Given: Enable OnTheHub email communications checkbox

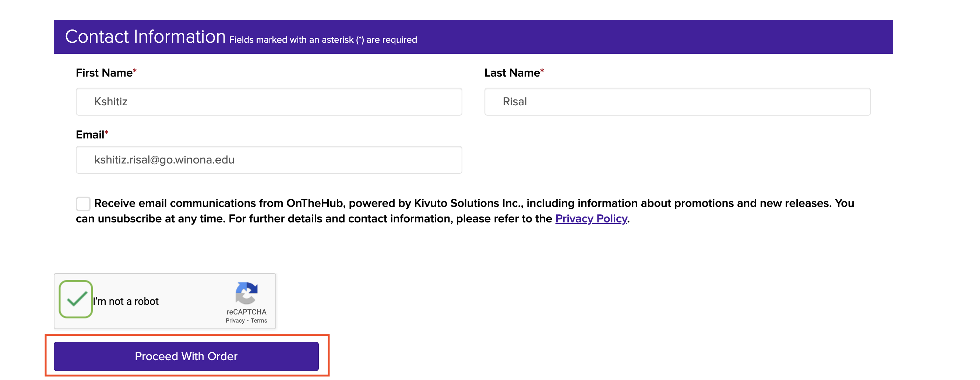Looking at the screenshot, I should (x=83, y=204).
